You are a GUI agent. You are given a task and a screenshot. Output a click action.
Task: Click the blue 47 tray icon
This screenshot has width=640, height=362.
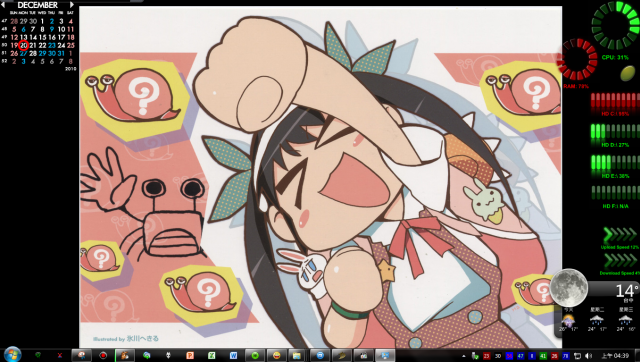point(520,356)
